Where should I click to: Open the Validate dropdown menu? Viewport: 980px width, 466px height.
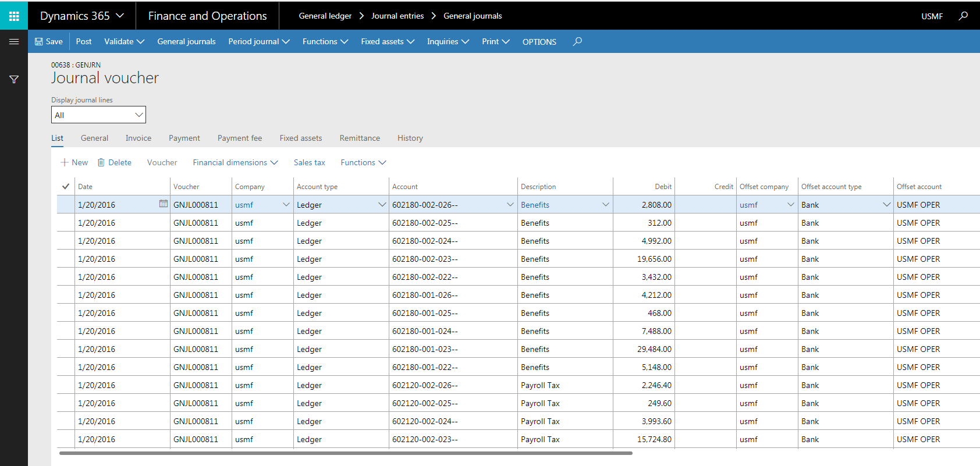[124, 41]
